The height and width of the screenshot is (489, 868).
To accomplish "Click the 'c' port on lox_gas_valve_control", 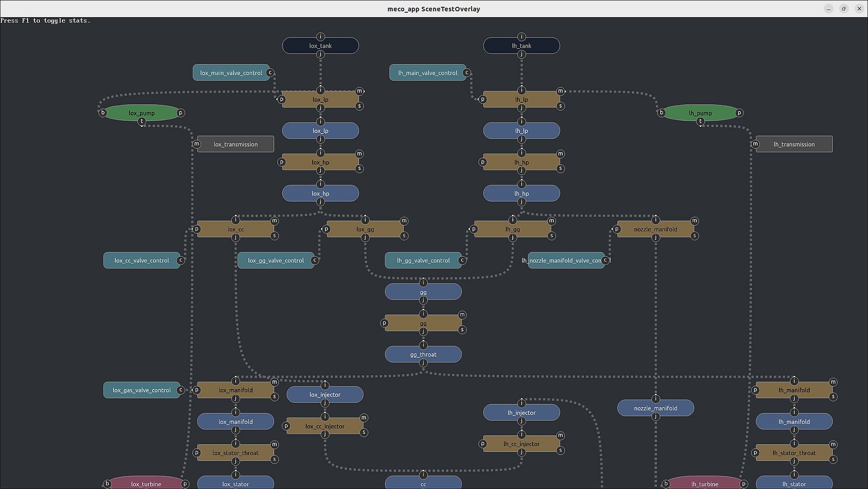I will (181, 390).
